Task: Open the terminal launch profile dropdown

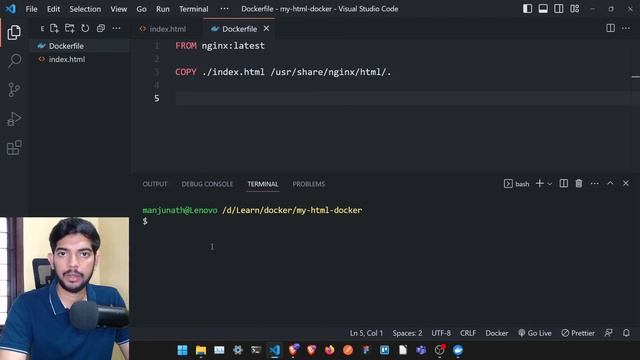Action: [550, 184]
